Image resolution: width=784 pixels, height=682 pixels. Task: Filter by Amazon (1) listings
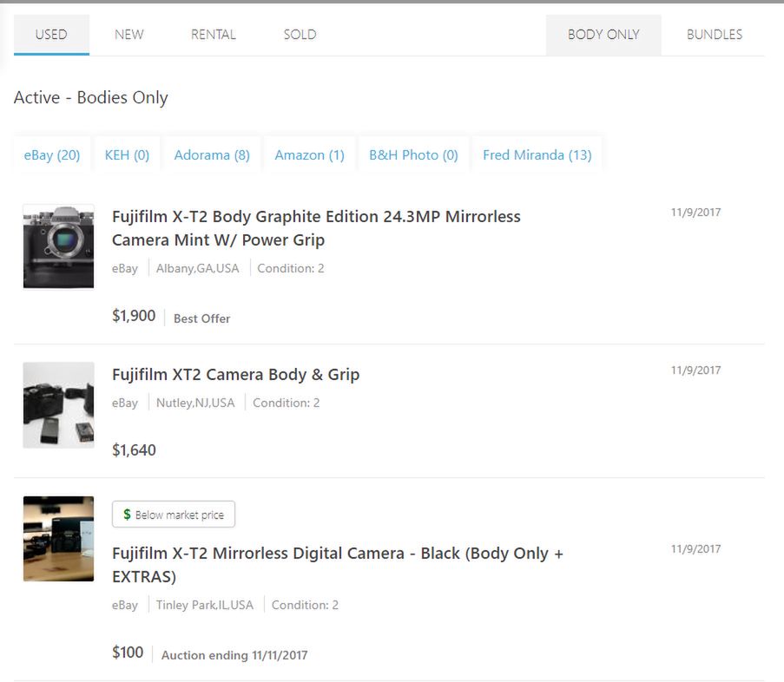click(x=309, y=155)
